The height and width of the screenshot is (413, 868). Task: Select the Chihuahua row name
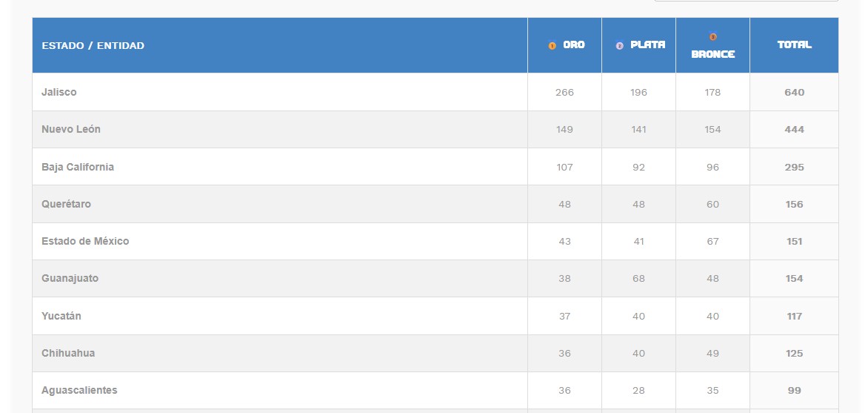click(68, 353)
